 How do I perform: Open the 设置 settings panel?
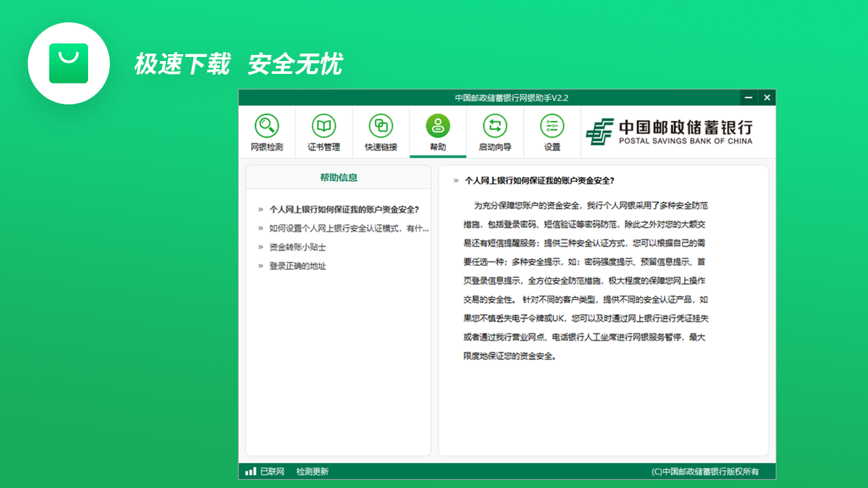(x=552, y=131)
